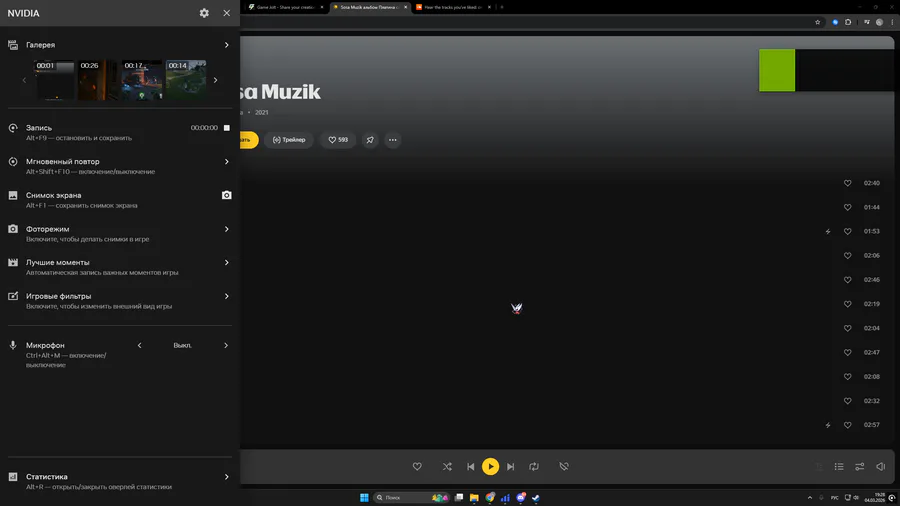The height and width of the screenshot is (506, 900).
Task: Click the player volume speaker icon
Action: (x=880, y=466)
